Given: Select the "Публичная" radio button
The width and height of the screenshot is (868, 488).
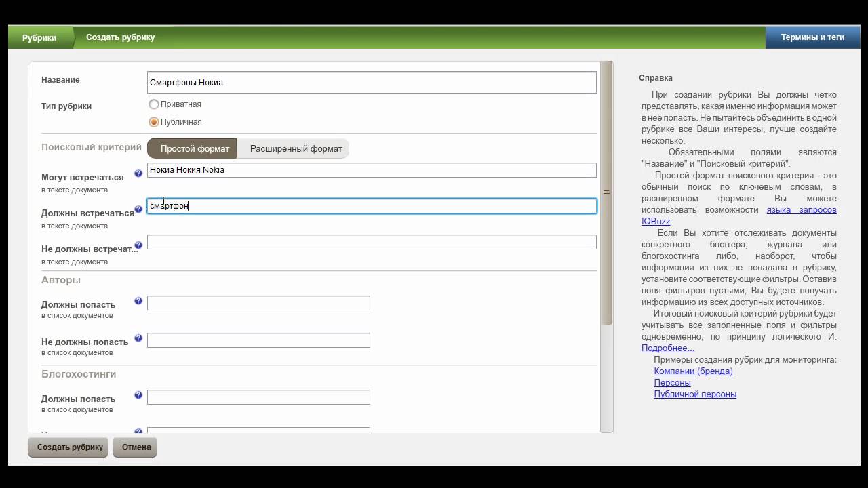Looking at the screenshot, I should (154, 122).
